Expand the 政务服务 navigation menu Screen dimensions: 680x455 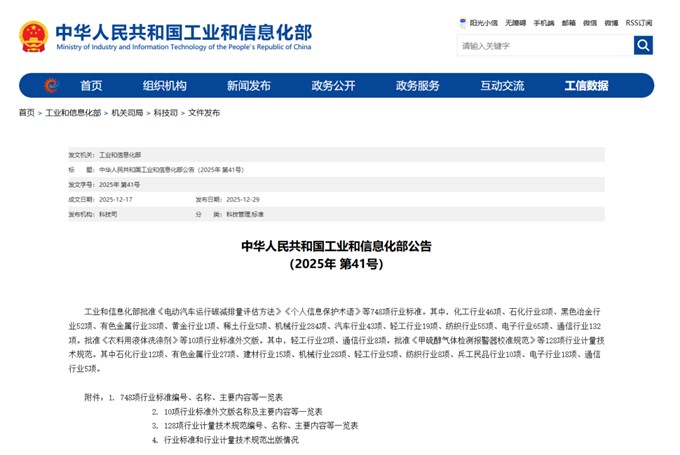pos(417,86)
